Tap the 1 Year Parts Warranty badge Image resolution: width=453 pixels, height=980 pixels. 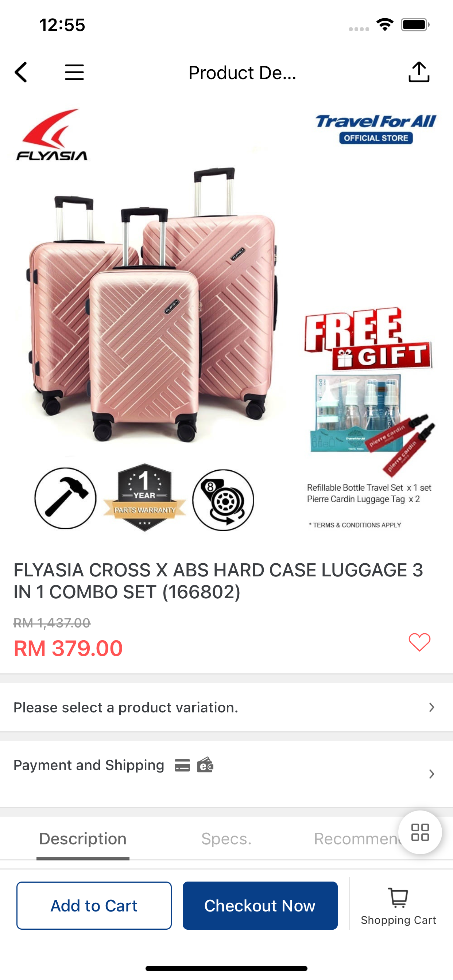point(144,497)
